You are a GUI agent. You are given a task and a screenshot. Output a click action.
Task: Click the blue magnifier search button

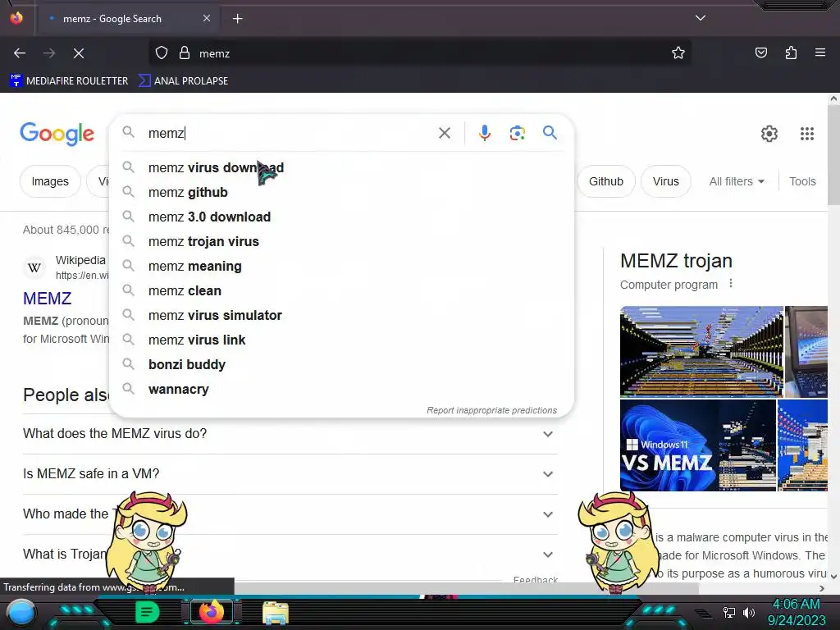pos(550,132)
